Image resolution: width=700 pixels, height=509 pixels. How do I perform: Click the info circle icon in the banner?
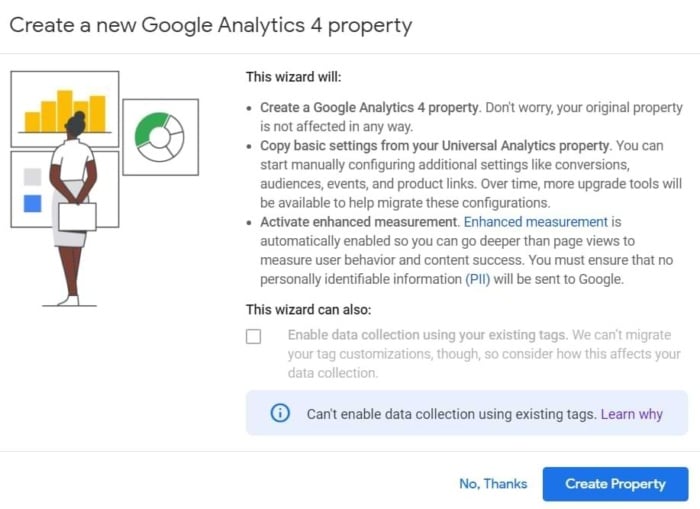tap(280, 413)
